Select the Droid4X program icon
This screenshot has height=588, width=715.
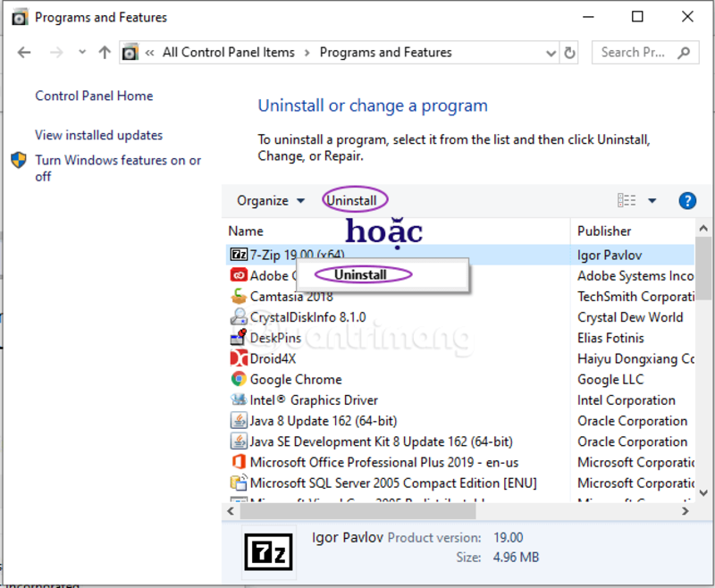[239, 358]
